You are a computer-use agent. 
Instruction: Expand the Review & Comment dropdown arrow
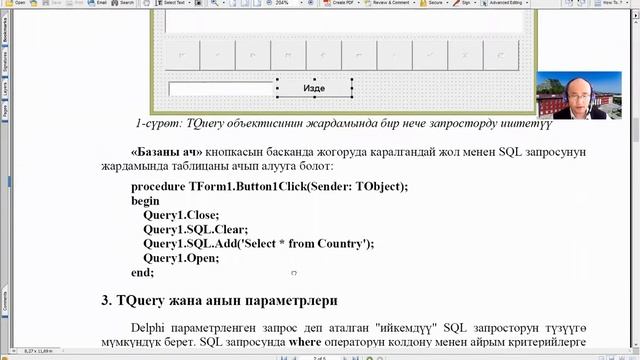(x=414, y=2)
